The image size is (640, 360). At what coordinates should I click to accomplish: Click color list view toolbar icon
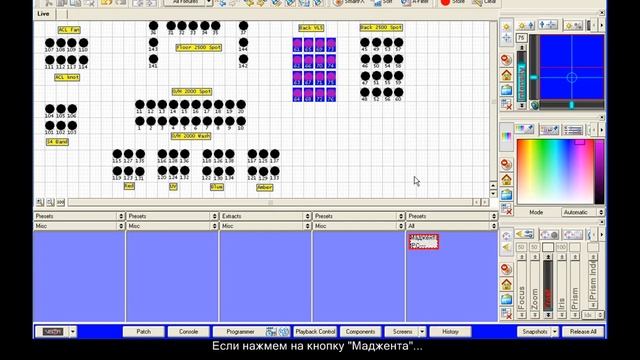pyautogui.click(x=573, y=130)
